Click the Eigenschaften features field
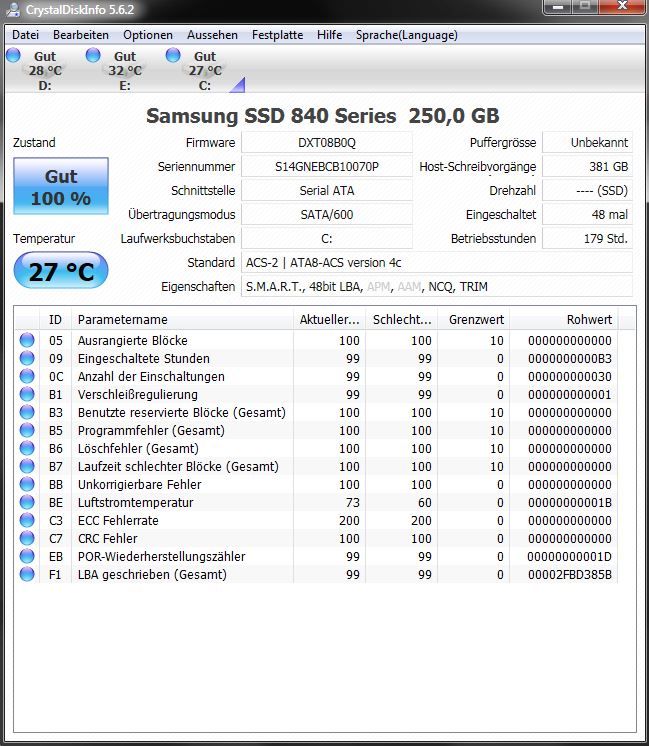The height and width of the screenshot is (746, 649). (437, 286)
